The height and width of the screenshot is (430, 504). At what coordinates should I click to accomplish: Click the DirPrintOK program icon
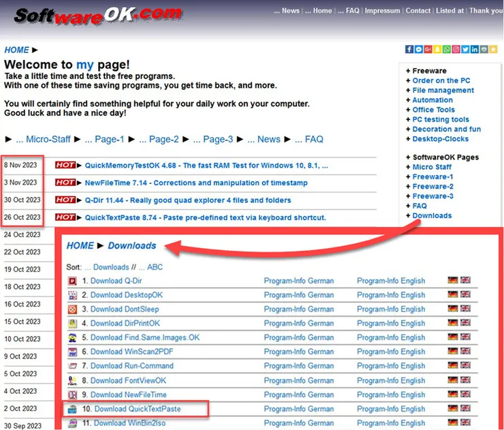[72, 324]
